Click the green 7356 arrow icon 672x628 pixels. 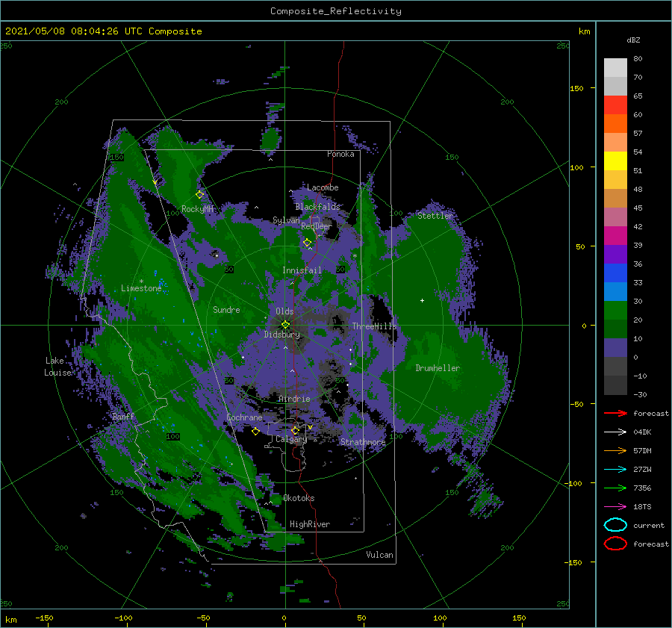pos(615,488)
